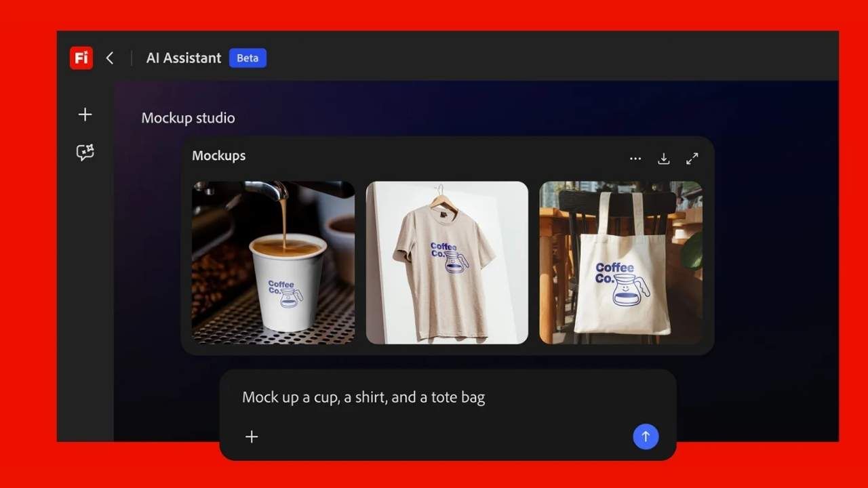Open the Mockup studio session title
The width and height of the screenshot is (868, 488).
coord(188,117)
